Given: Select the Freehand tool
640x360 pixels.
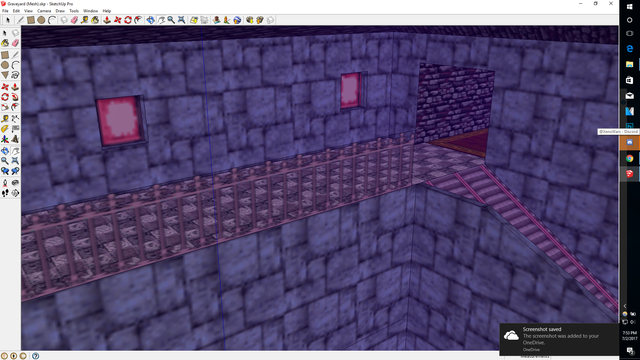Looking at the screenshot, I should pos(16,75).
